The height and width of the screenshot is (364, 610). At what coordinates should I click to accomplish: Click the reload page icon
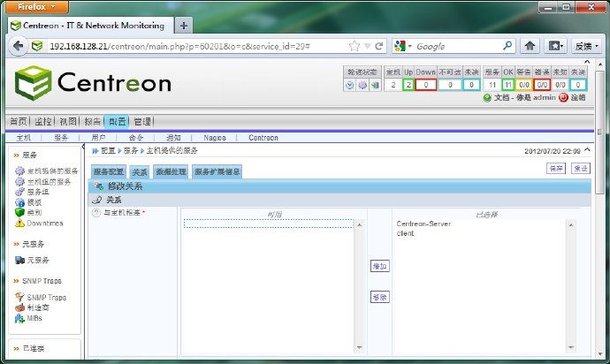[378, 46]
